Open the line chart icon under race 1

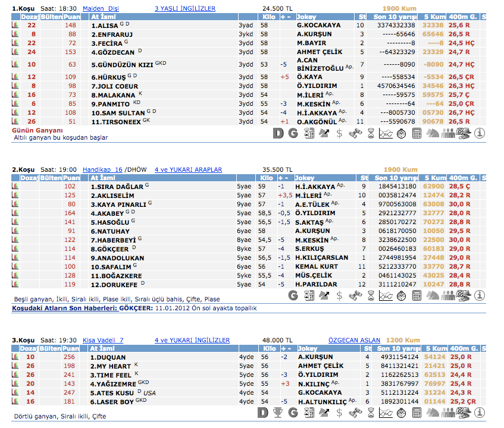point(386,134)
